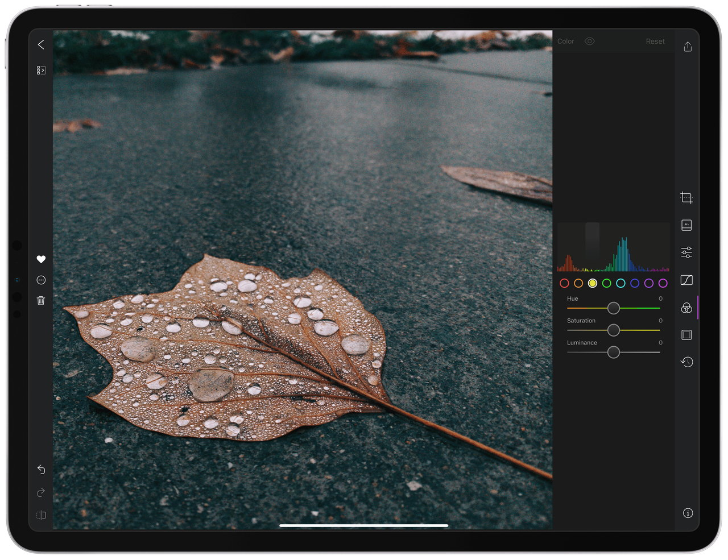728x560 pixels.
Task: Open the edit history icon
Action: (686, 362)
